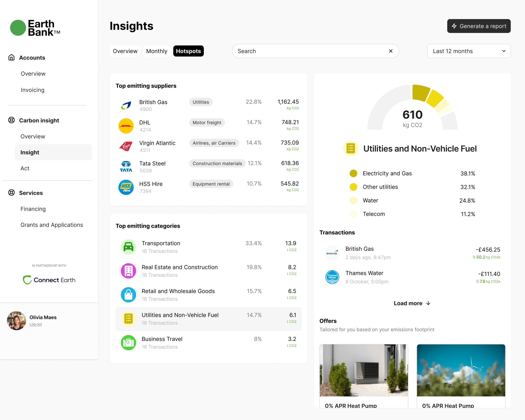Image resolution: width=525 pixels, height=420 pixels.
Task: Click the Electricity and Gas color dot
Action: (x=353, y=174)
